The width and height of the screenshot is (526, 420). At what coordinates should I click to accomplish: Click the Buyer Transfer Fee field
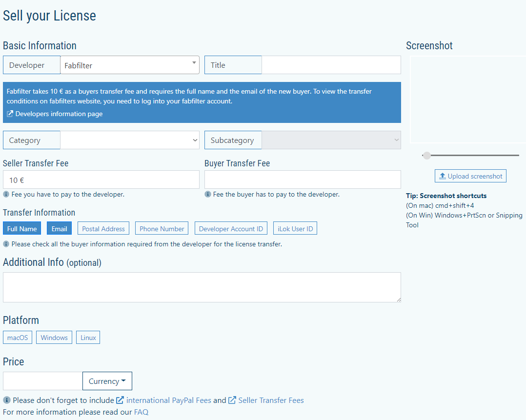pos(303,180)
